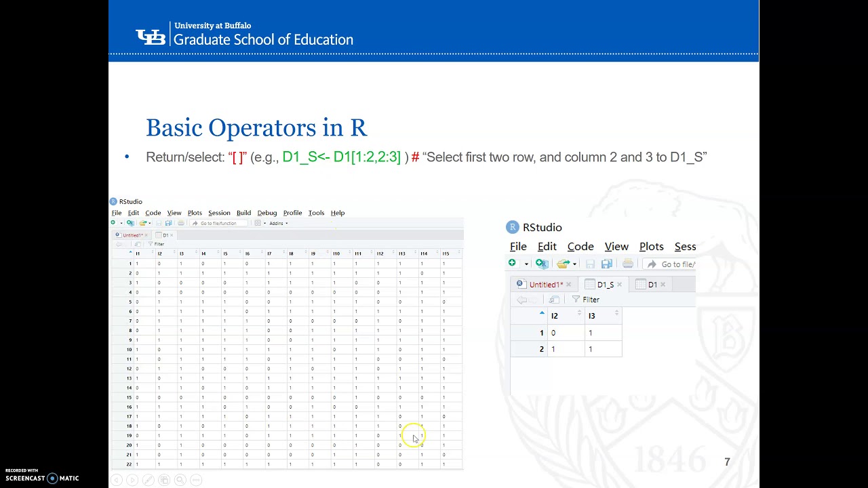Open Debug menu in left RStudio window
This screenshot has height=488, width=868.
click(x=267, y=213)
